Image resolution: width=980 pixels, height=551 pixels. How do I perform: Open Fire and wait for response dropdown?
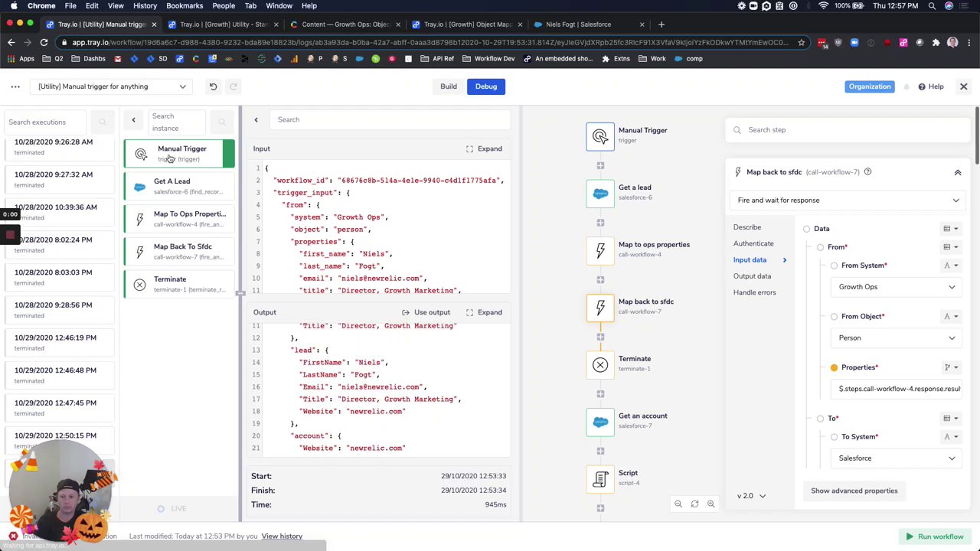click(848, 201)
